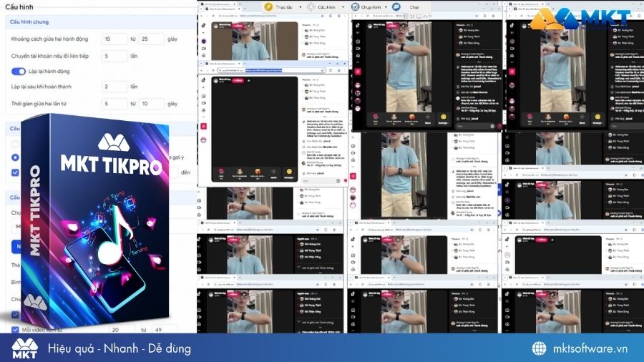
Task: Click the 15 field of Khoảng cách giữa hai hành động
Action: tap(114, 39)
